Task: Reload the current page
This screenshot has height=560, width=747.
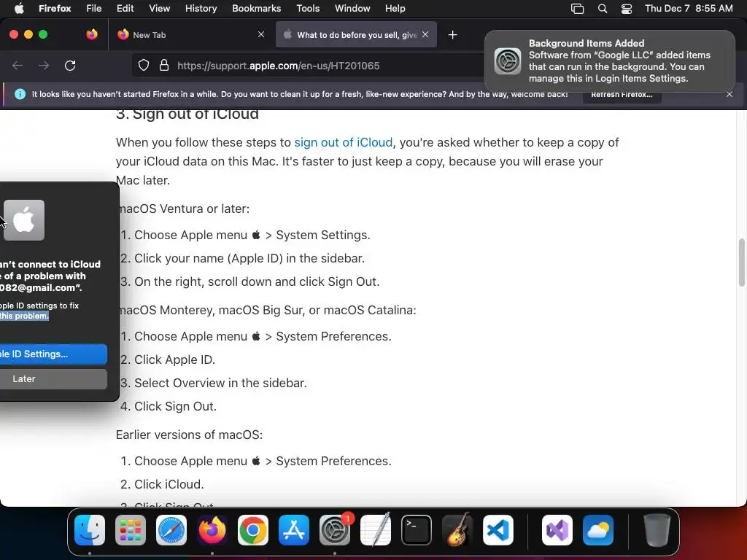Action: pos(70,66)
